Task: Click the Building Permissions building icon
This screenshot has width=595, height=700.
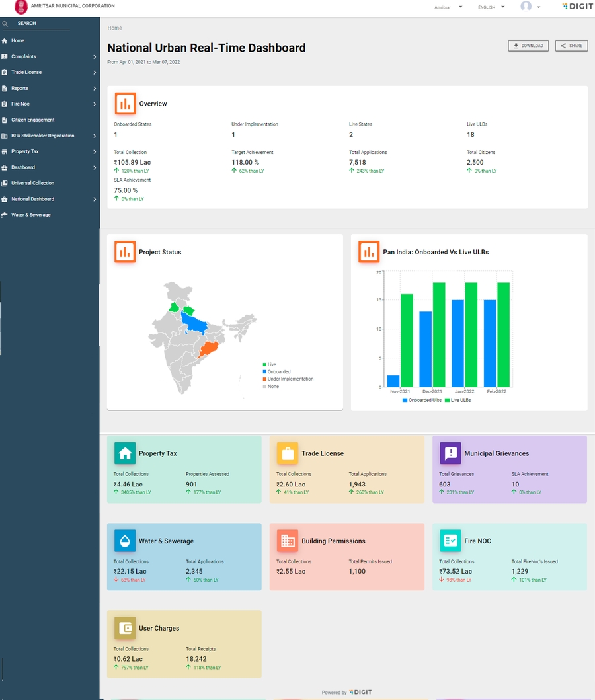Action: pyautogui.click(x=287, y=541)
